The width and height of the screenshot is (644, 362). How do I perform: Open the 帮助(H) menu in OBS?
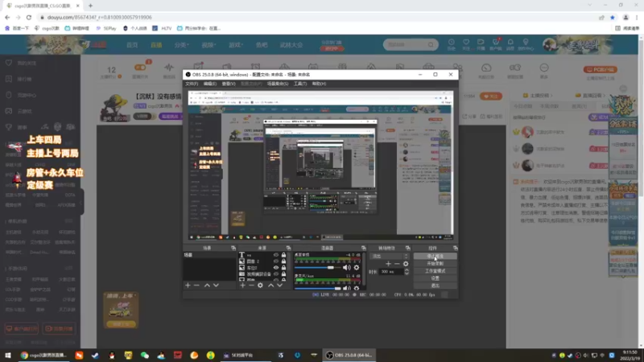(319, 84)
